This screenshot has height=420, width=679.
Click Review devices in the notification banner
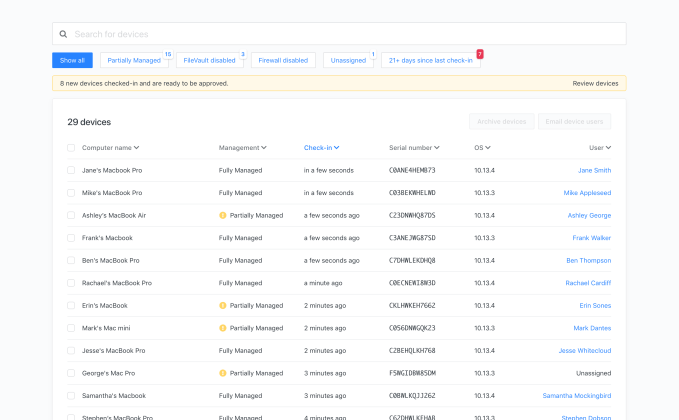[x=595, y=83]
